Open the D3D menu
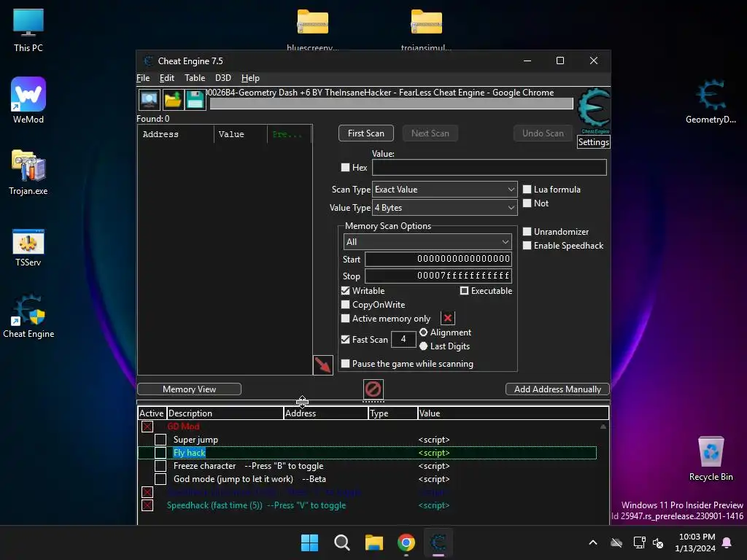747x560 pixels. pos(223,78)
